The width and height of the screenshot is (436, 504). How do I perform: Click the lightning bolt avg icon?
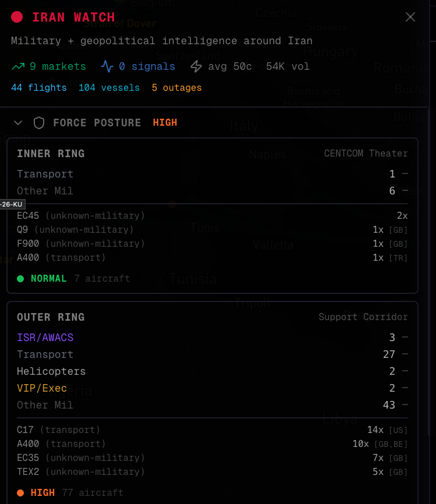tap(196, 66)
